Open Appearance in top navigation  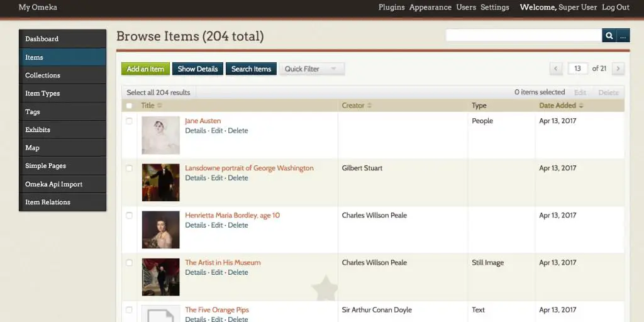pos(430,8)
